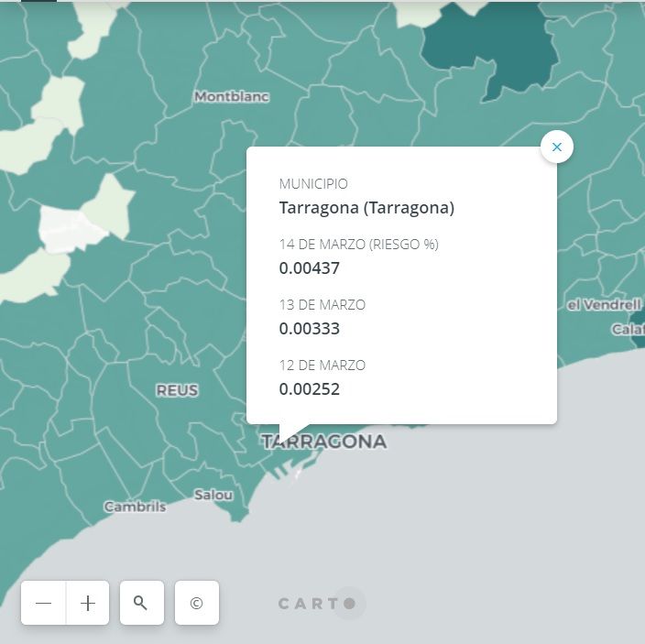Select the 12 de marzo value 0.00252
The image size is (645, 644).
pos(310,389)
